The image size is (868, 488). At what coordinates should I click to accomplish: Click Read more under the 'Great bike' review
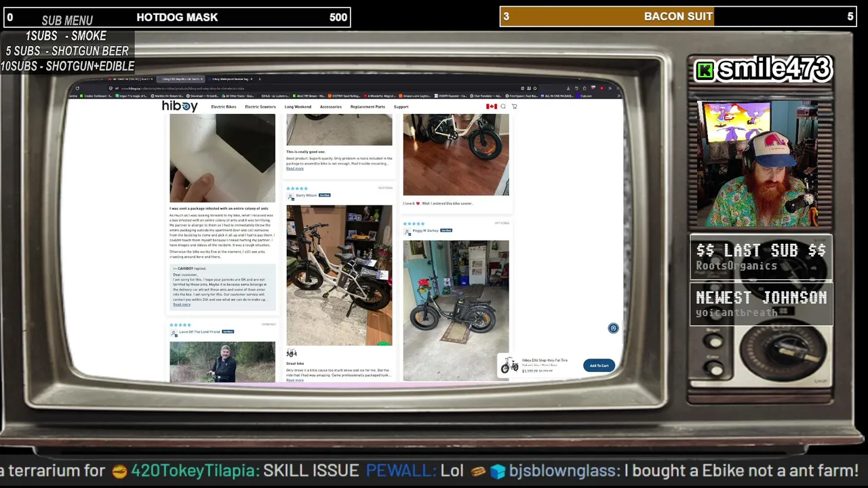coord(295,380)
